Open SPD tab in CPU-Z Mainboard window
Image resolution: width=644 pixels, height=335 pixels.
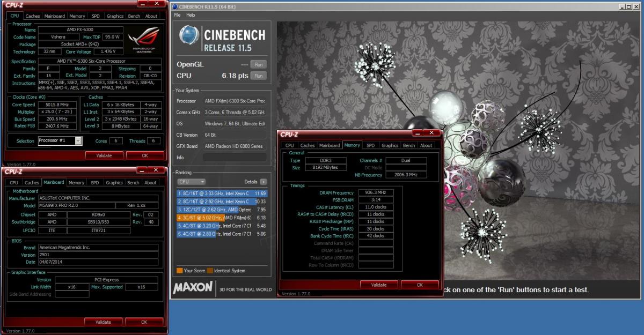coord(95,182)
